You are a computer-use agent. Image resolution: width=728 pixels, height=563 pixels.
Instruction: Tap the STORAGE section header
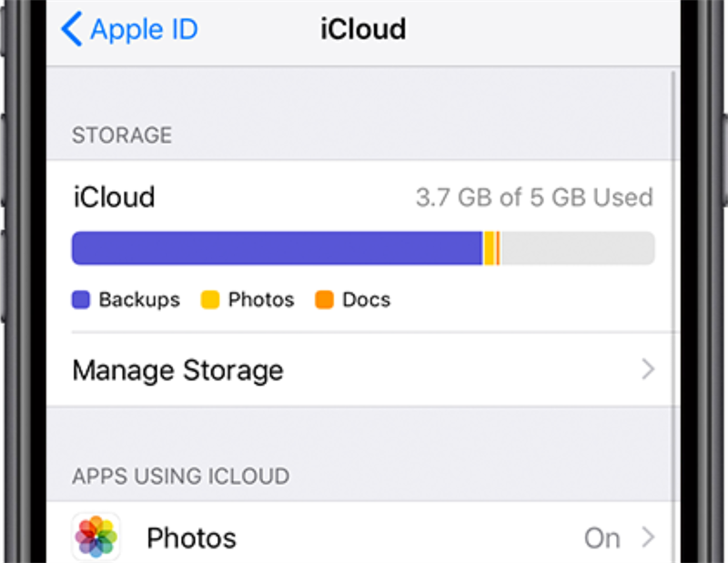click(121, 135)
